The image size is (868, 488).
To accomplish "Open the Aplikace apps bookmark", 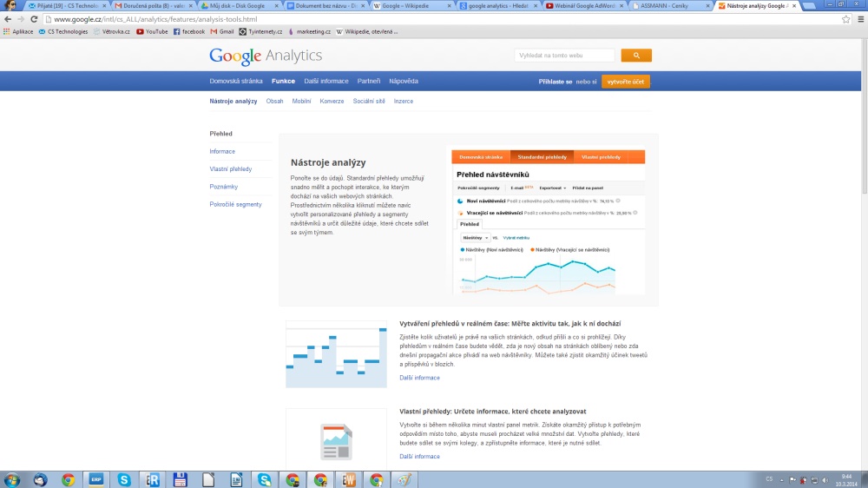I will tap(18, 31).
